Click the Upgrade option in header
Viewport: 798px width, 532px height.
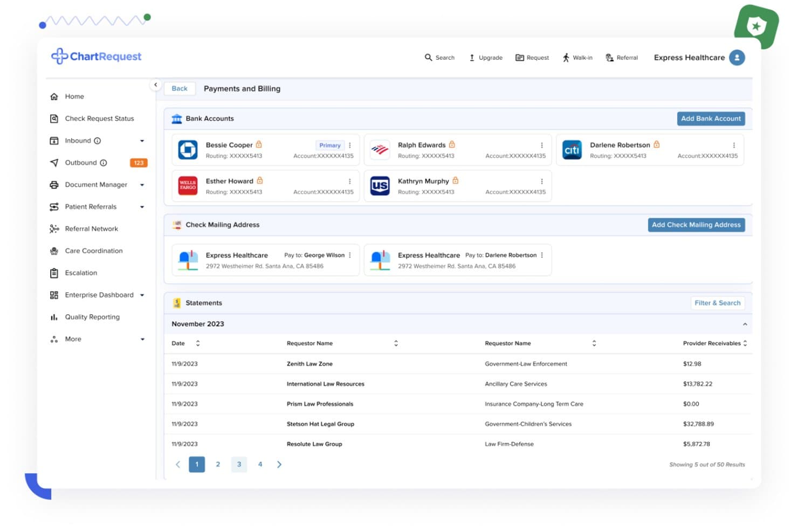[486, 58]
